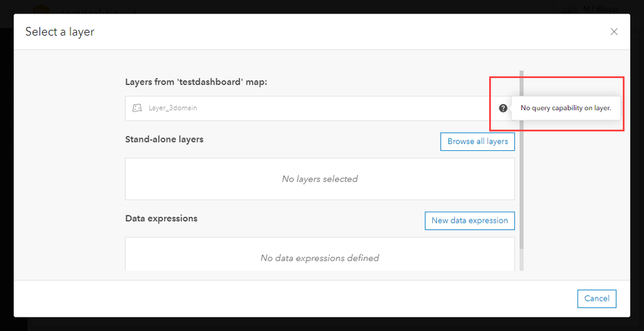This screenshot has width=644, height=331.
Task: Click the dimmed logo in top-left corner
Action: point(41,9)
